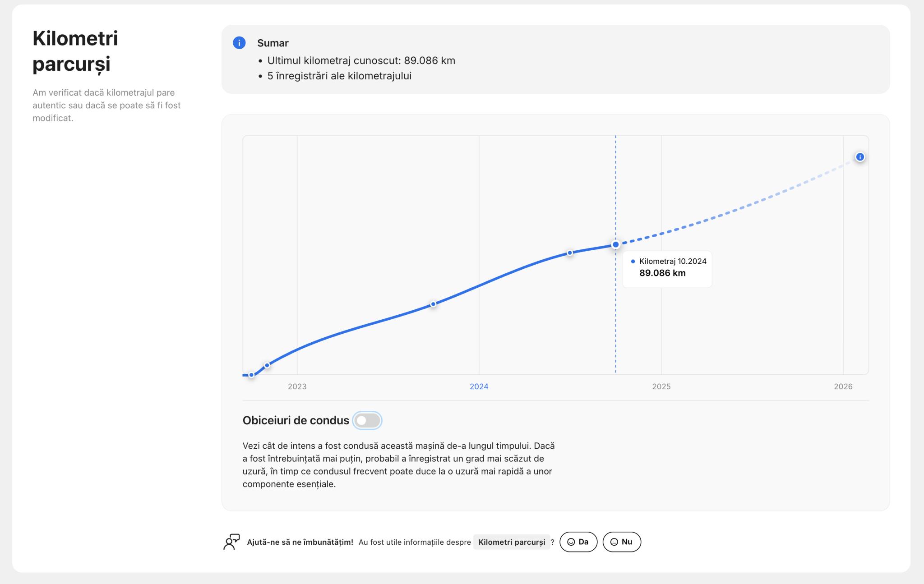
Task: Select the mileage point in mid-2024
Action: (x=570, y=253)
